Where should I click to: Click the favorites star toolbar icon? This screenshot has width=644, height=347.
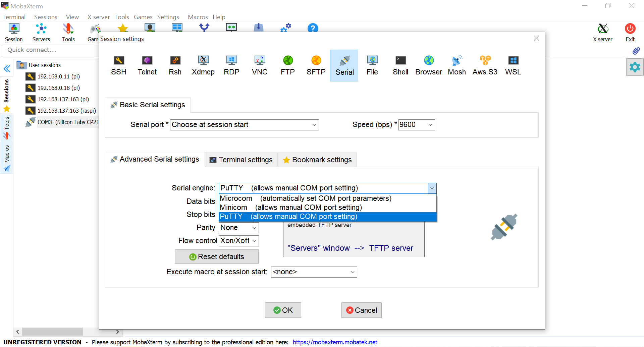tap(123, 28)
